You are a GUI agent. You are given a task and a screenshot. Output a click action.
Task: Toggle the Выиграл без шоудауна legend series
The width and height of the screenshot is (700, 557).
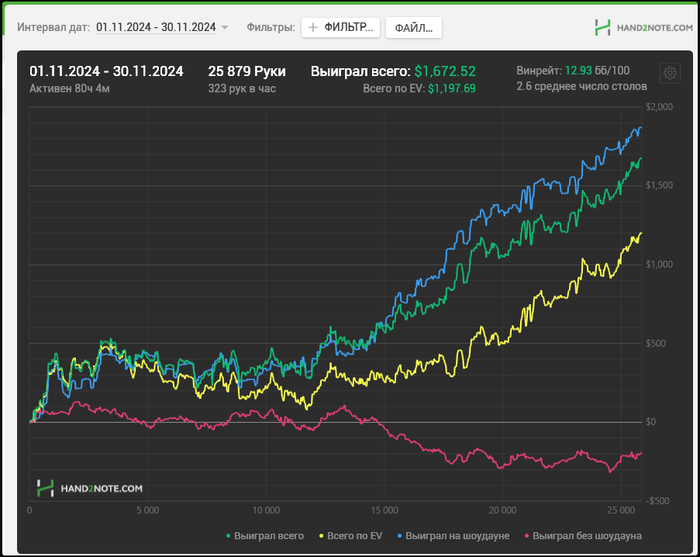coord(583,536)
